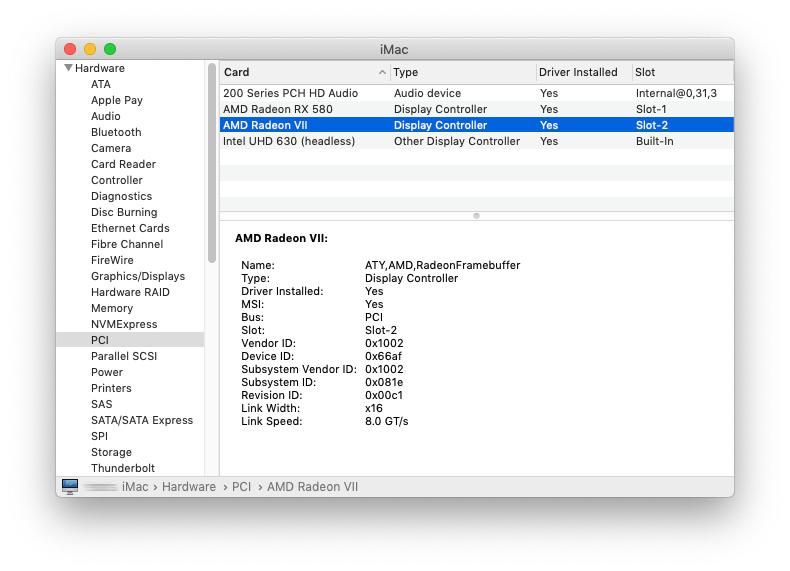Select the 200 Series PCH HD Audio row

coord(477,93)
